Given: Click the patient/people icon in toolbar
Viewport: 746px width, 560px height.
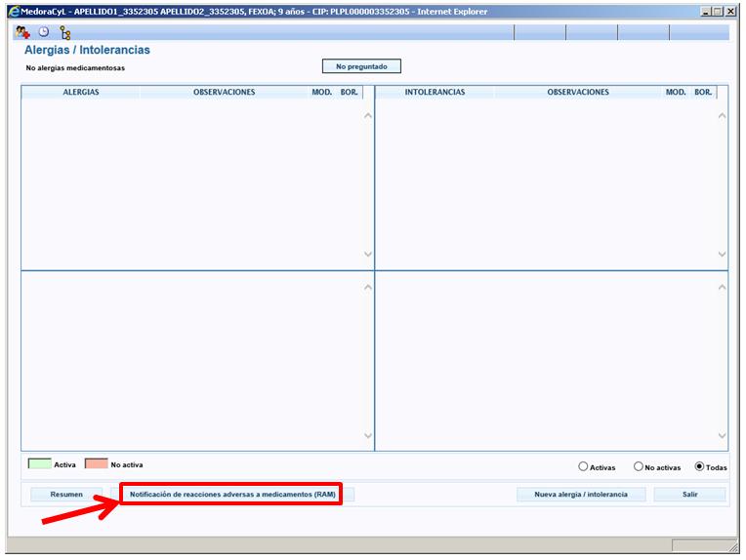Looking at the screenshot, I should pos(24,32).
